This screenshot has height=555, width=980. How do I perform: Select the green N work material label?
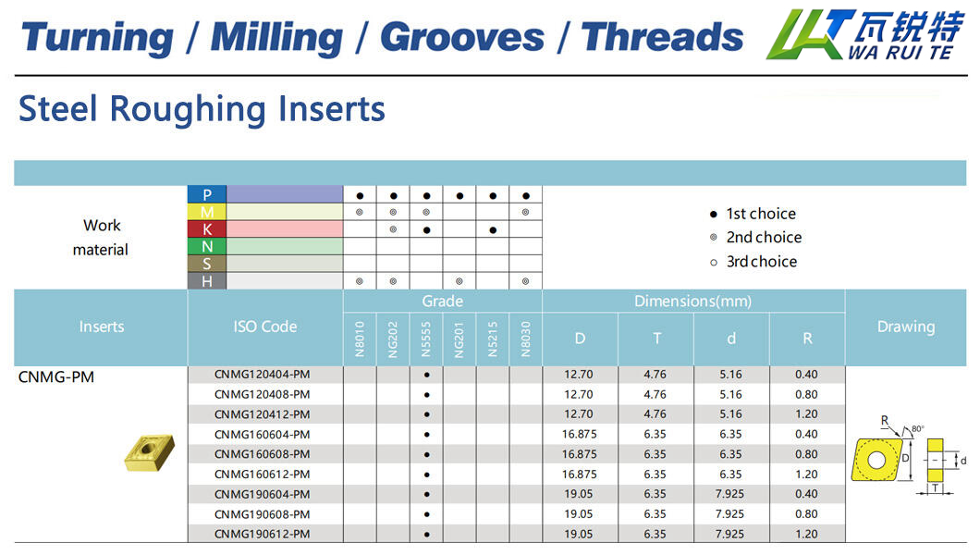click(x=207, y=247)
